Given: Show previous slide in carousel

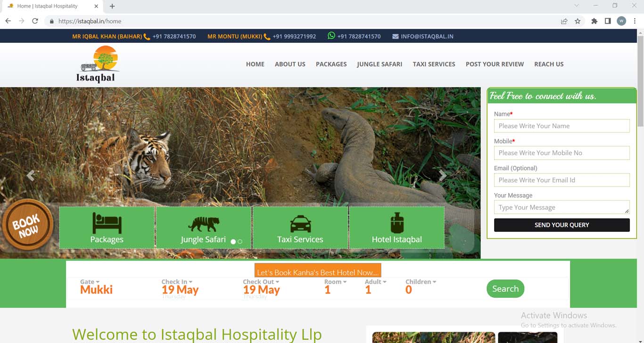Looking at the screenshot, I should (31, 176).
